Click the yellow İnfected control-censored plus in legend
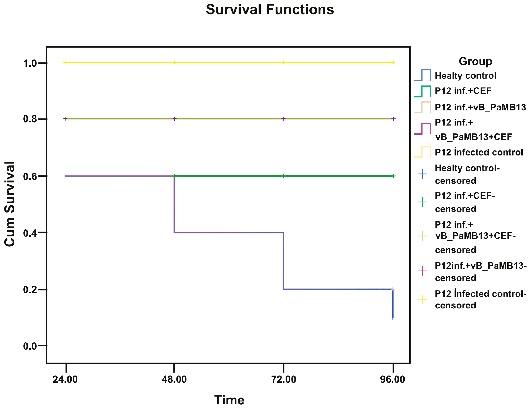The height and width of the screenshot is (408, 532). (422, 300)
